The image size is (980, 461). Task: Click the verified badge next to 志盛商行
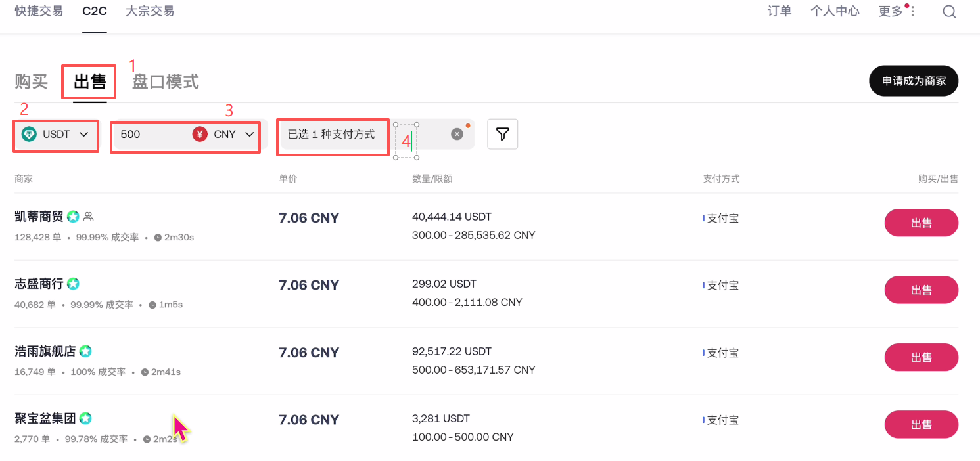coord(73,284)
